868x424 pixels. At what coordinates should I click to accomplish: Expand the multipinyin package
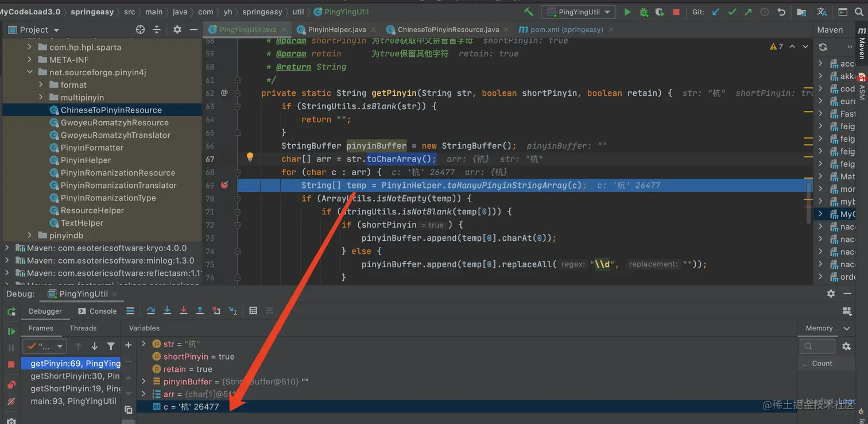[41, 98]
